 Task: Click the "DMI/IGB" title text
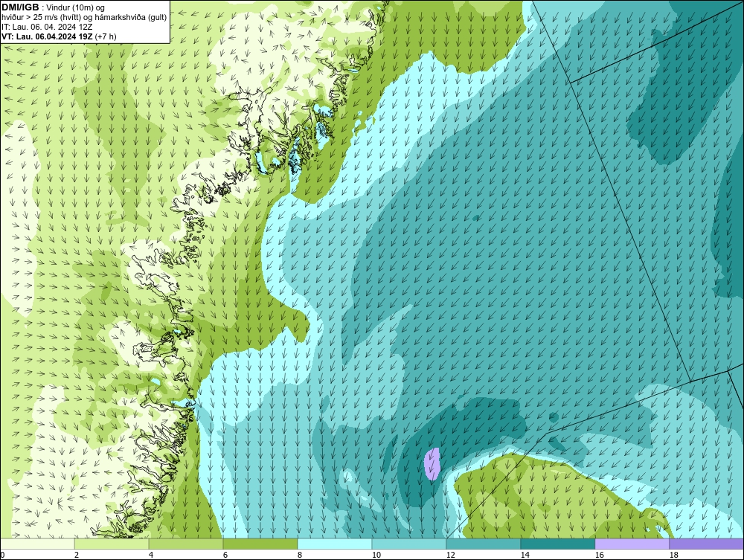20,7
